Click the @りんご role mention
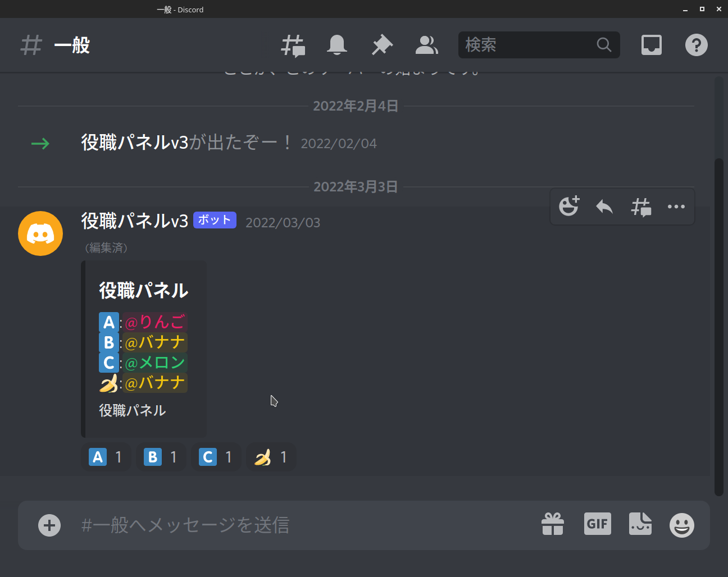Viewport: 728px width, 577px height. click(155, 322)
